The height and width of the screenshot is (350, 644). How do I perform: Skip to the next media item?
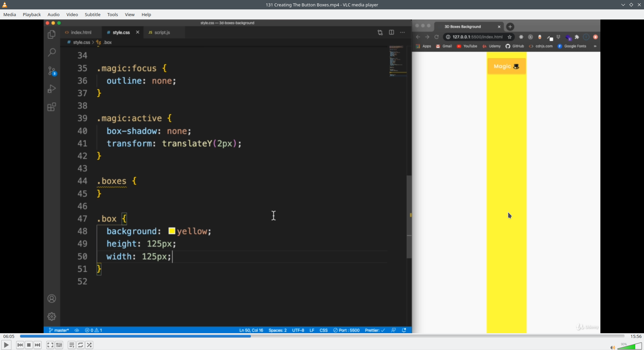click(x=38, y=345)
